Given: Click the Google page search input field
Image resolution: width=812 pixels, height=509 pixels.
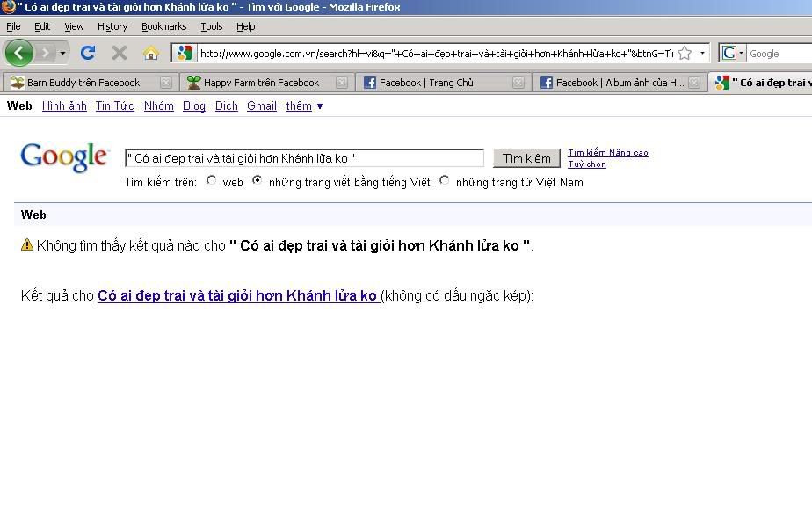Looking at the screenshot, I should [304, 158].
